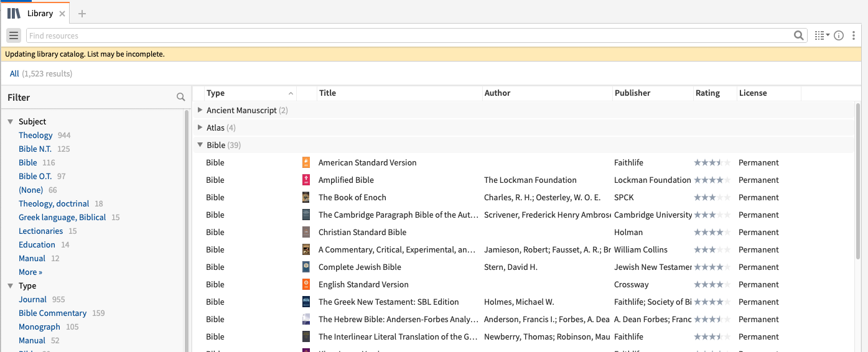Click the Amplified Bible cover icon
Screen dimensions: 868x352
[x=306, y=180]
